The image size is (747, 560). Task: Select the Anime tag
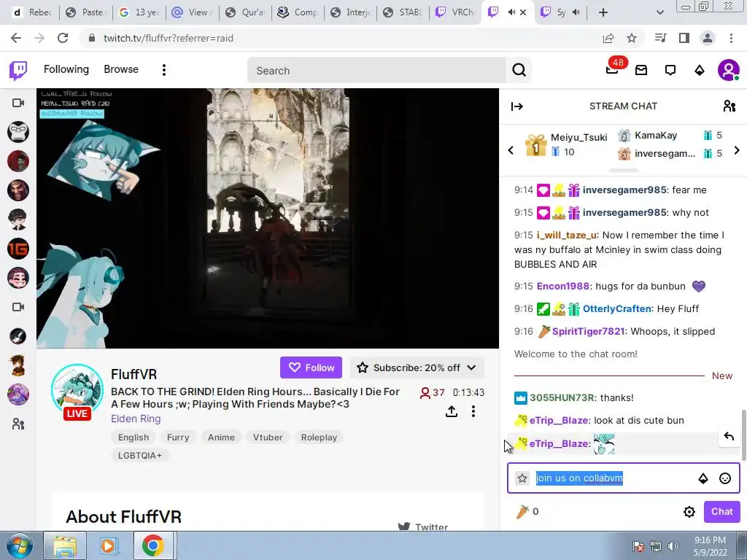click(x=221, y=437)
